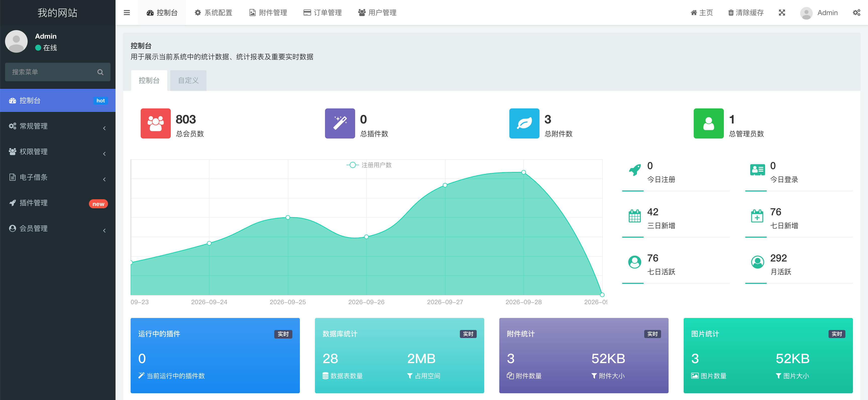Open 控制台 in the sidebar menu

pyautogui.click(x=58, y=100)
